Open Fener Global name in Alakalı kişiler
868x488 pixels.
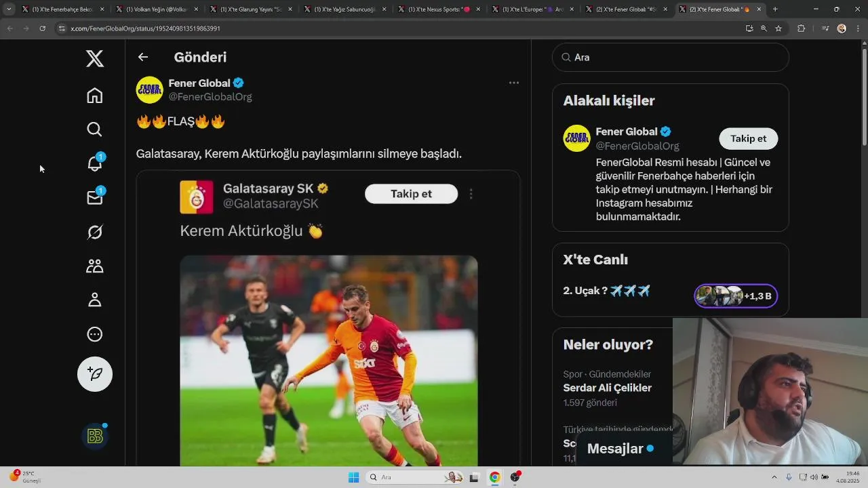pyautogui.click(x=627, y=131)
